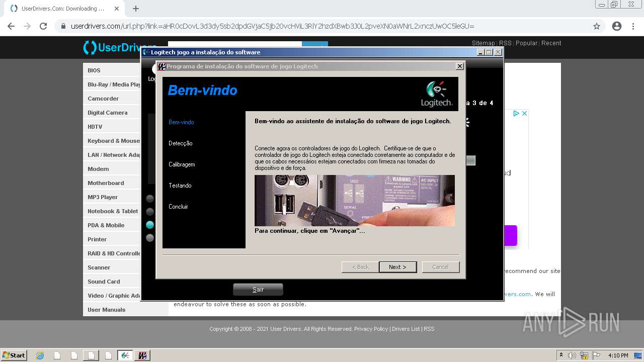Launch Internet Explorer from taskbar
This screenshot has width=644, height=362.
pos(40,355)
